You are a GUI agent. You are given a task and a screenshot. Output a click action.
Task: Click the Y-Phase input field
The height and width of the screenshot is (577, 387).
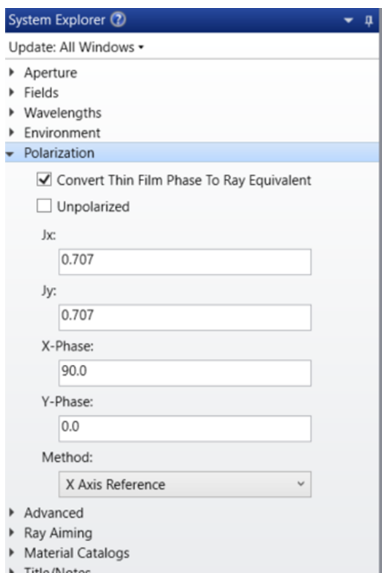point(185,428)
